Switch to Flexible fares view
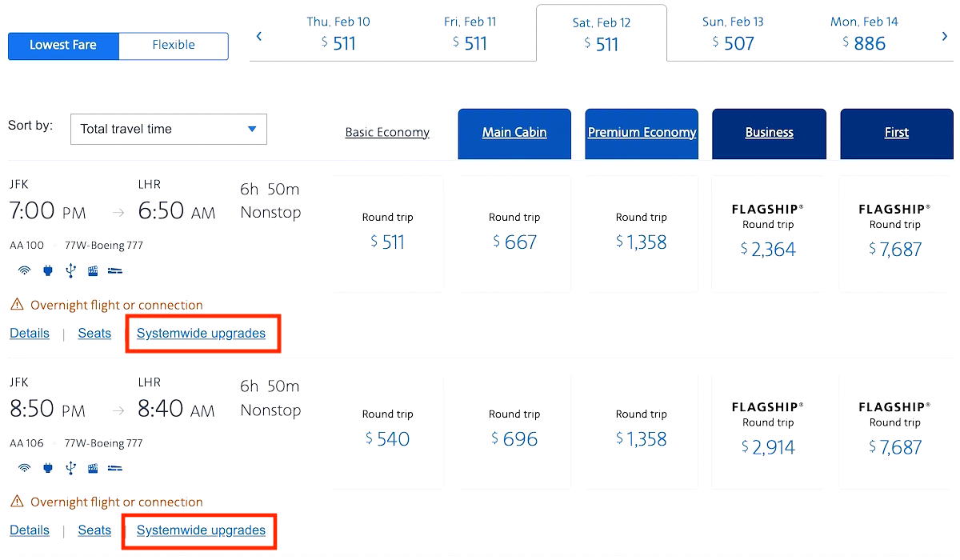 tap(173, 46)
